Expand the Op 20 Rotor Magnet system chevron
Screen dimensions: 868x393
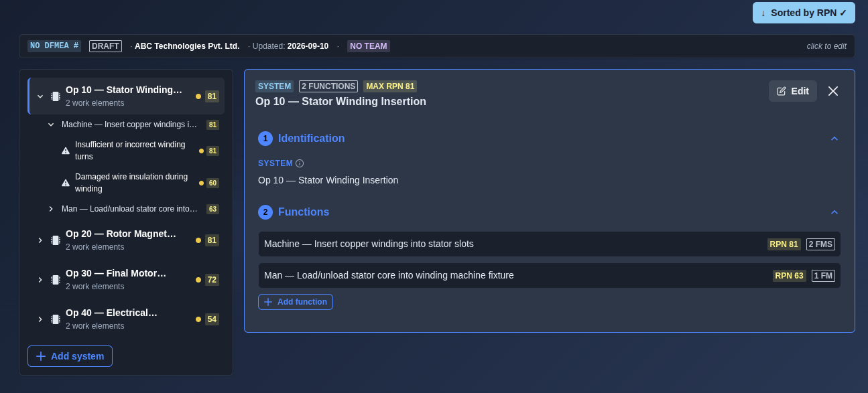pyautogui.click(x=40, y=240)
